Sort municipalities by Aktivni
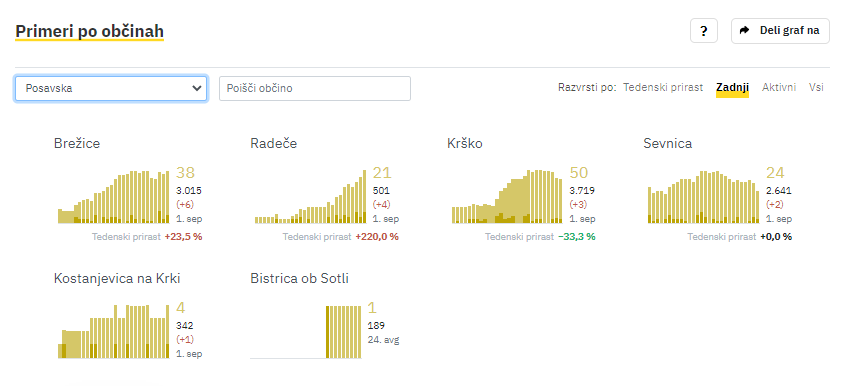 [779, 87]
